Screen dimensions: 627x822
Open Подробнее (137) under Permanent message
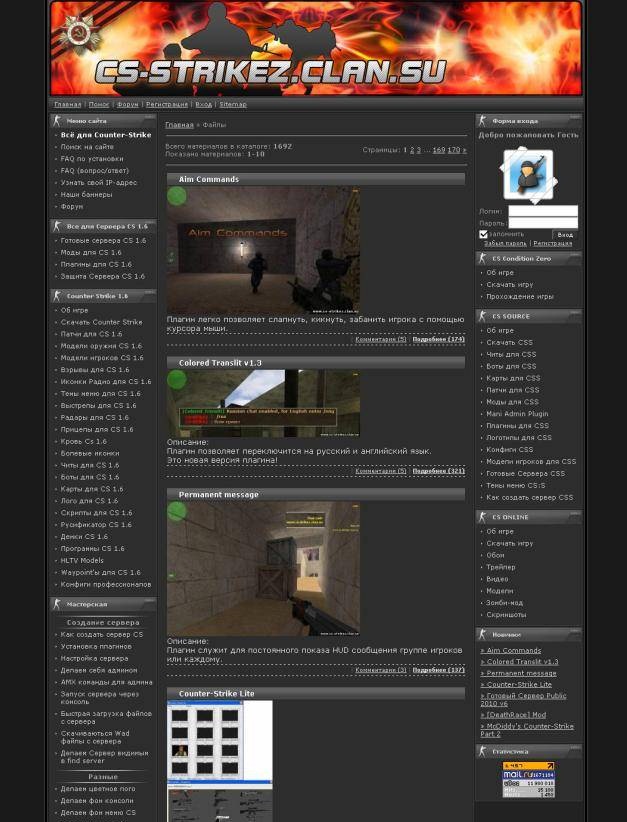[438, 670]
